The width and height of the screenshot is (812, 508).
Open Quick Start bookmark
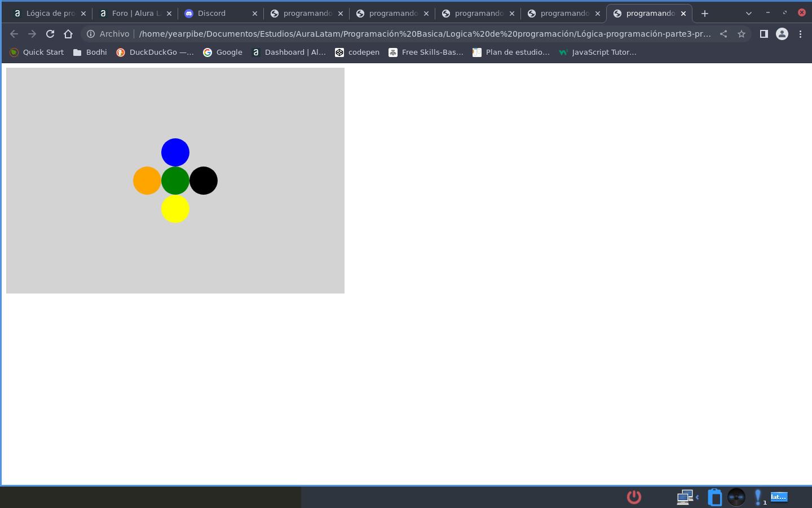(x=37, y=52)
